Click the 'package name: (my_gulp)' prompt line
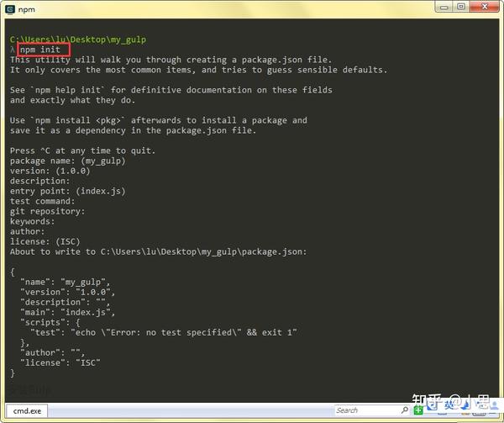Image resolution: width=504 pixels, height=423 pixels. tap(67, 161)
